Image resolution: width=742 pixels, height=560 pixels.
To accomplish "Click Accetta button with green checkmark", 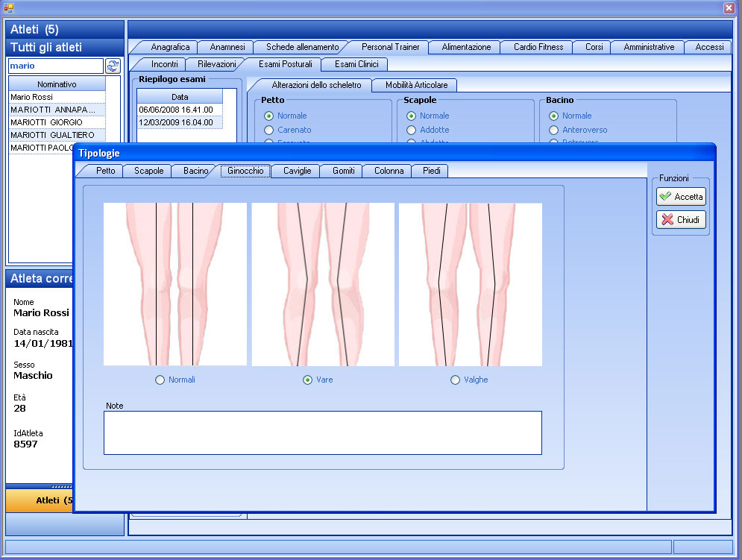I will pyautogui.click(x=681, y=197).
